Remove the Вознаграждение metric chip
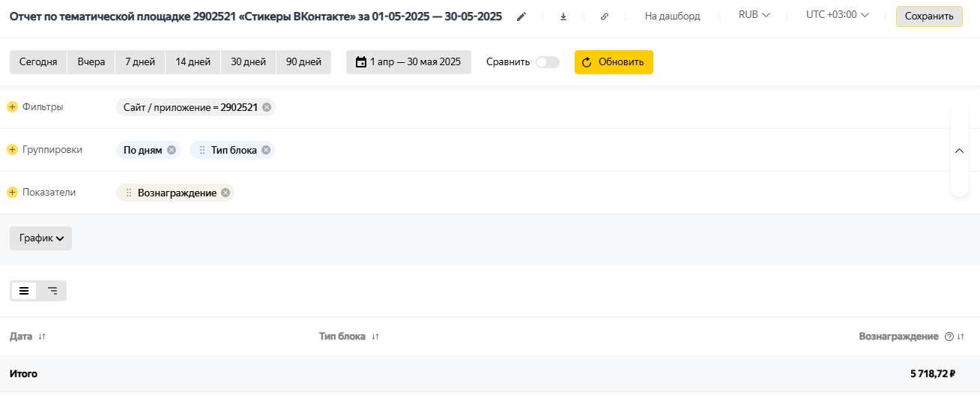This screenshot has height=398, width=980. click(x=226, y=193)
